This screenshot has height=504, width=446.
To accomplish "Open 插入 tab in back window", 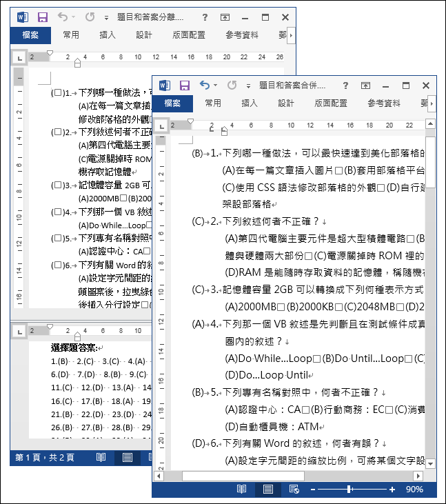I will (x=108, y=34).
